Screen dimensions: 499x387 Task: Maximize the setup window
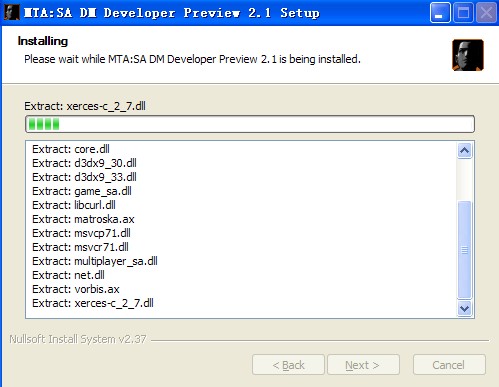coord(463,13)
